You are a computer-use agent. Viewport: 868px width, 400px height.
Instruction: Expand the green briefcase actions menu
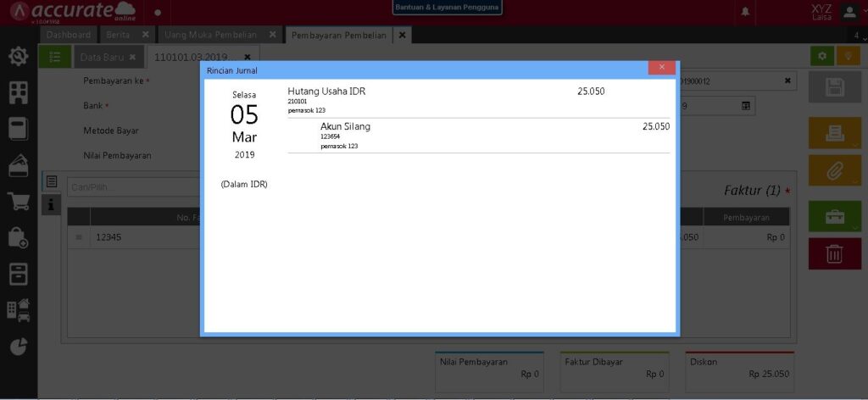click(x=834, y=216)
